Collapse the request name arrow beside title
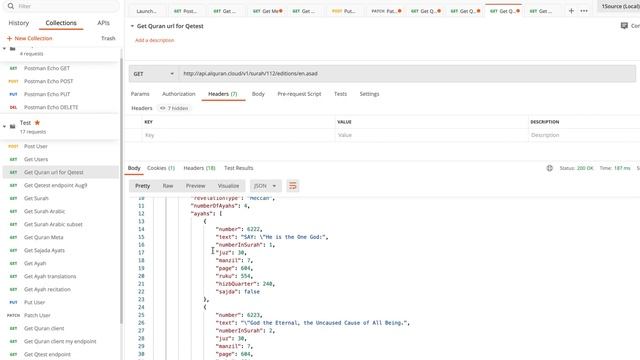This screenshot has width=640, height=360. (x=132, y=26)
